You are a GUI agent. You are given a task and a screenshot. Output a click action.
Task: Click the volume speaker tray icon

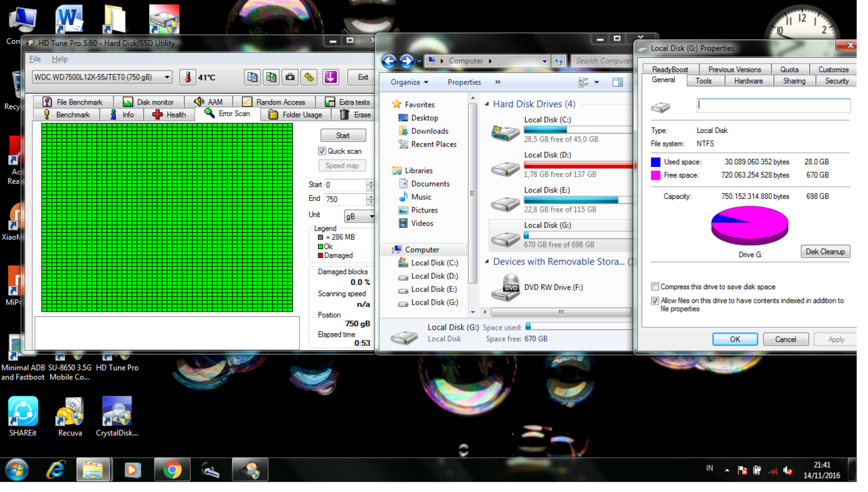pyautogui.click(x=788, y=470)
